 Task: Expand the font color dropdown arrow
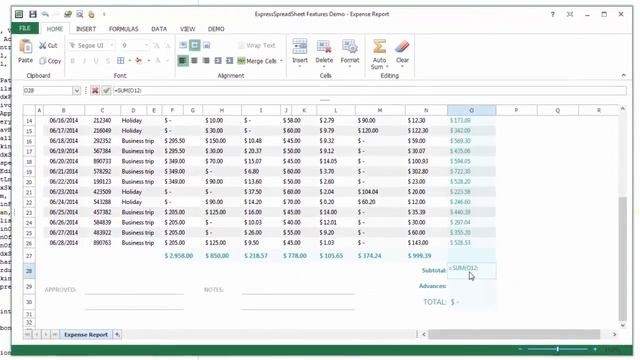(x=167, y=61)
